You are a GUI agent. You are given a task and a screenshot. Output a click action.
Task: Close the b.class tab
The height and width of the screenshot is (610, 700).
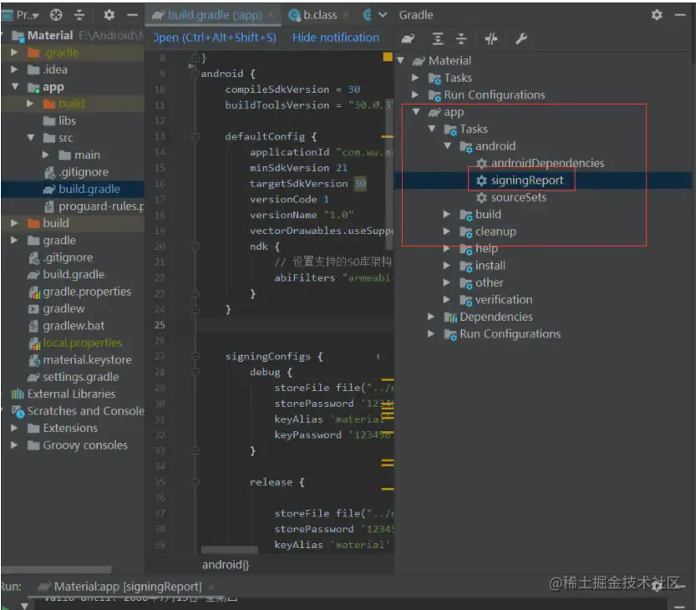tap(346, 15)
